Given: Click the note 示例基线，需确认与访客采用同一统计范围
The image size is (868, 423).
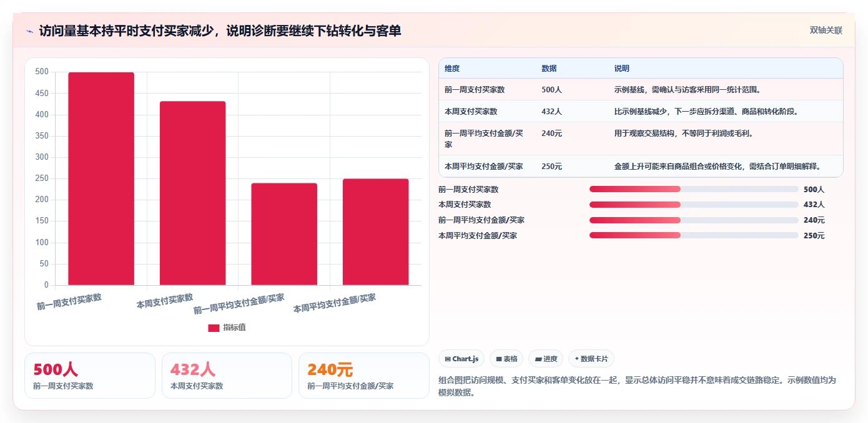Looking at the screenshot, I should [x=688, y=90].
